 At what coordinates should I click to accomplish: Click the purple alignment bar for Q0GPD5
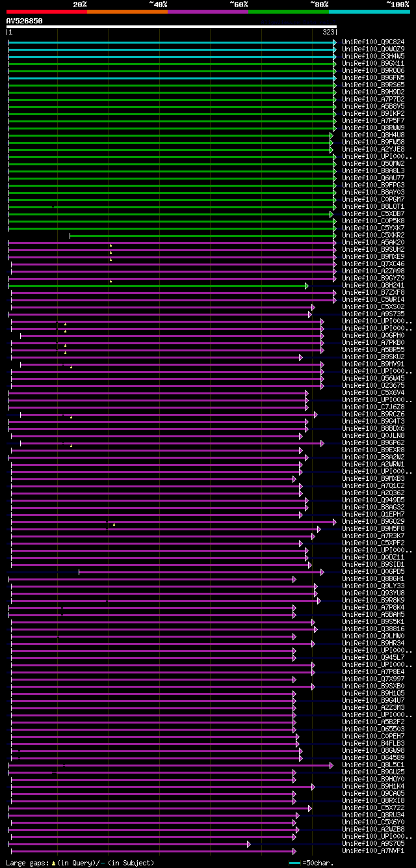point(201,571)
